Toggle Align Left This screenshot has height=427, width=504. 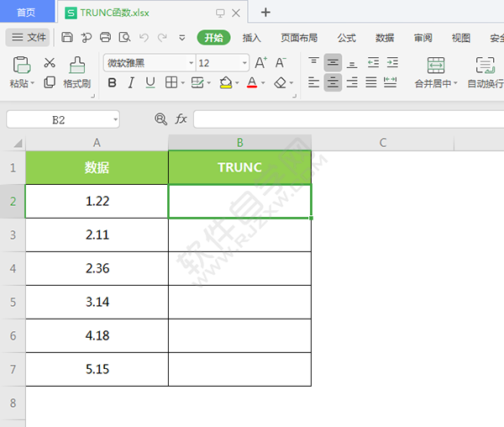coord(313,82)
